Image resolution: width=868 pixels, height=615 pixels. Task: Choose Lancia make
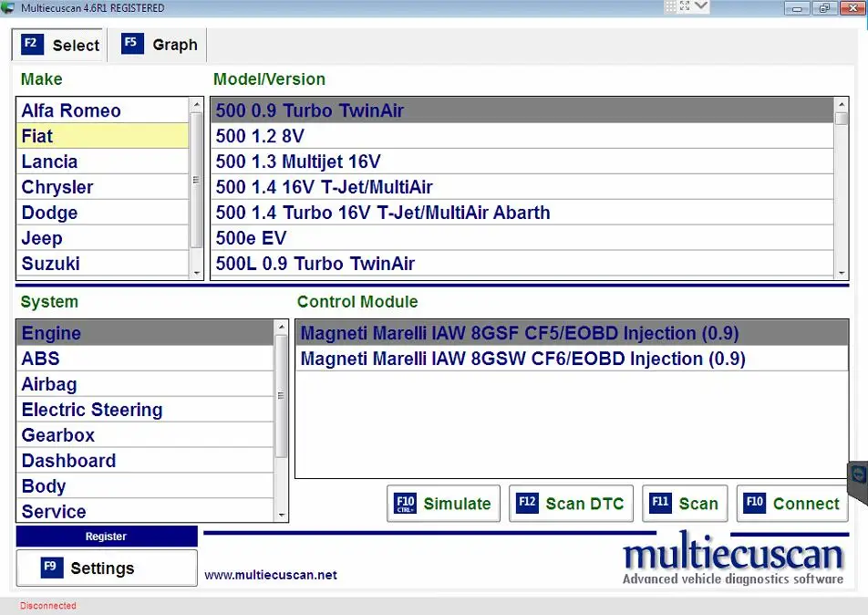pos(103,162)
